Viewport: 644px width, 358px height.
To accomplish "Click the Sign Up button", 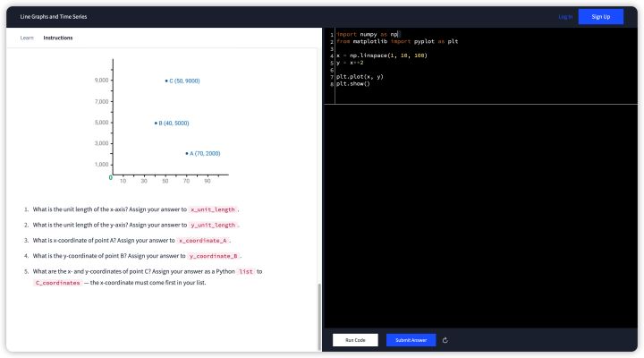I will 600,17.
